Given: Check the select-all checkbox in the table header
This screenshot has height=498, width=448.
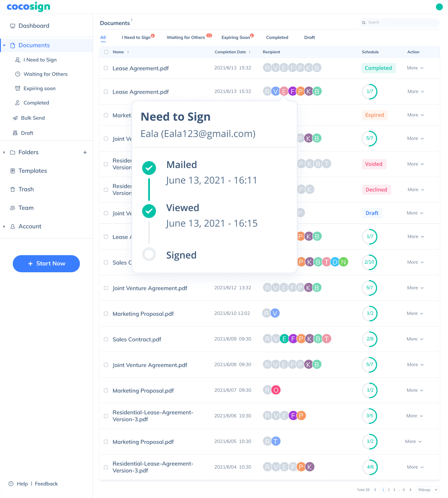Looking at the screenshot, I should (x=106, y=51).
